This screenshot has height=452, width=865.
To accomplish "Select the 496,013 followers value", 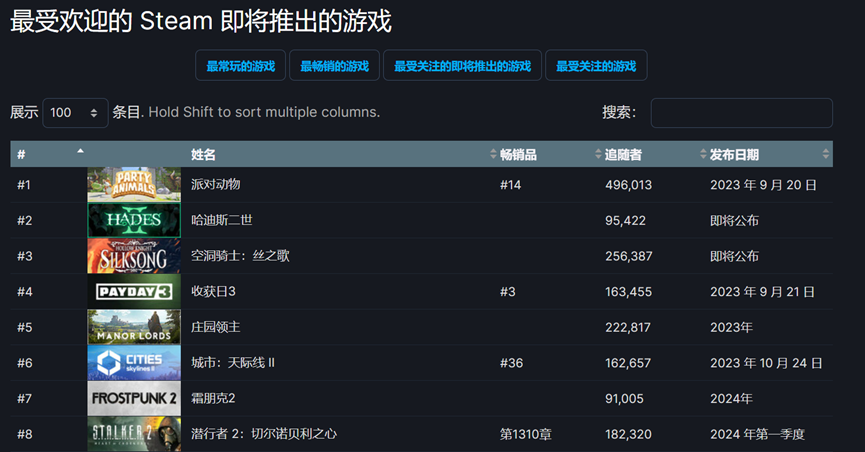I will [x=628, y=185].
